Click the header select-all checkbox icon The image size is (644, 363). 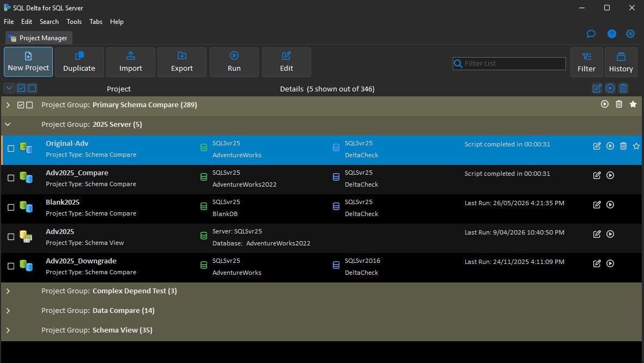coord(21,88)
